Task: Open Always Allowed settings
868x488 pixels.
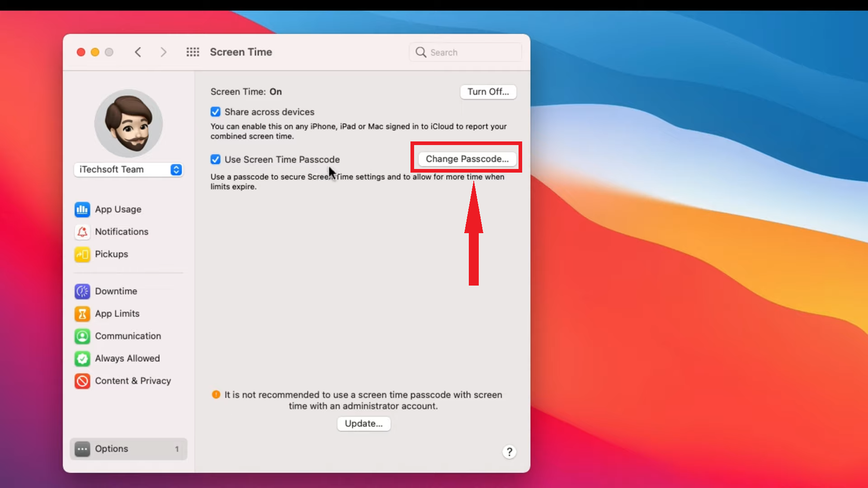Action: (x=127, y=358)
